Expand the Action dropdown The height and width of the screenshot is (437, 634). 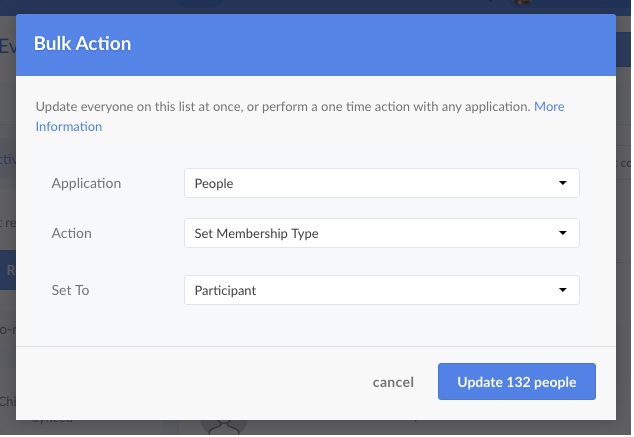(x=381, y=234)
